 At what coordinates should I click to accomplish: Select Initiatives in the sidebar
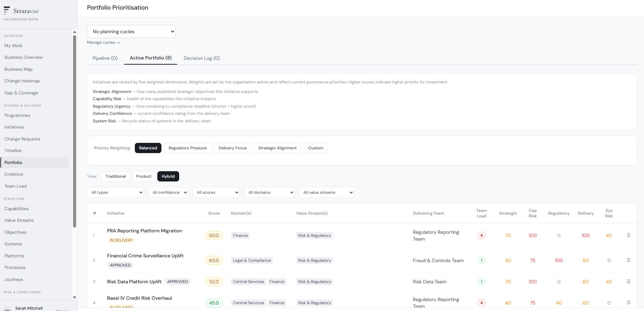click(14, 127)
